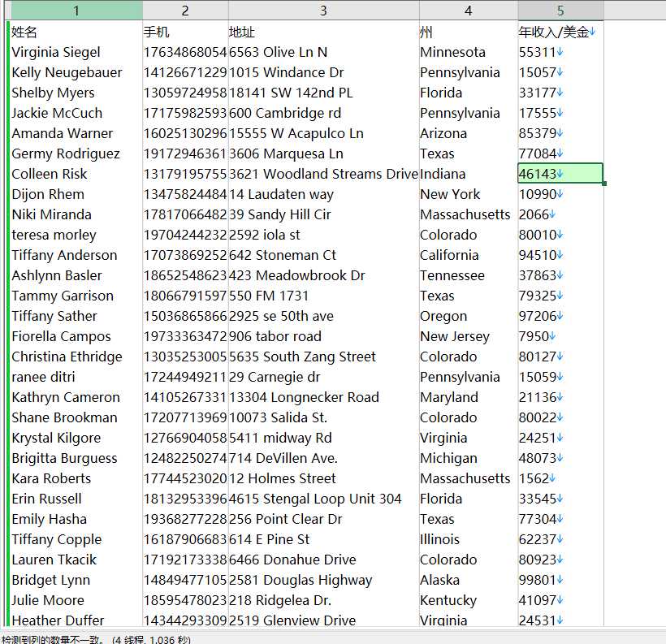Click the state cell Kentucky
This screenshot has width=666, height=644.
pyautogui.click(x=468, y=600)
